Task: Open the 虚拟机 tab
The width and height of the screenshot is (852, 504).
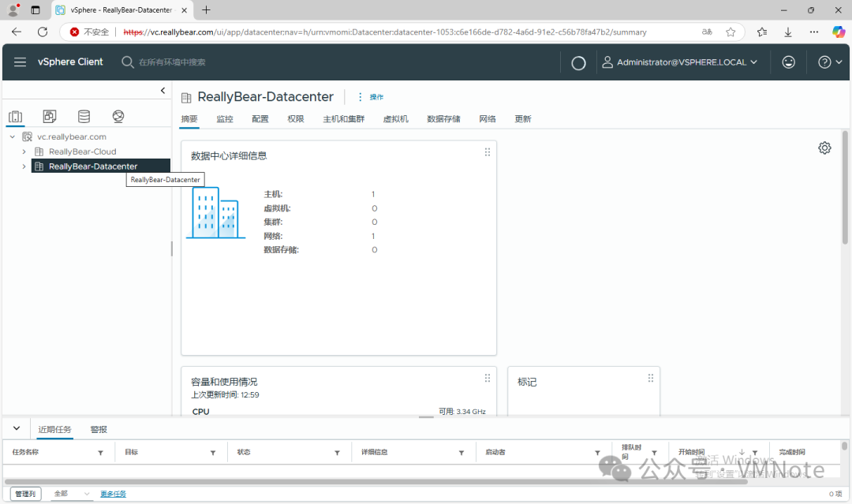Action: 395,119
